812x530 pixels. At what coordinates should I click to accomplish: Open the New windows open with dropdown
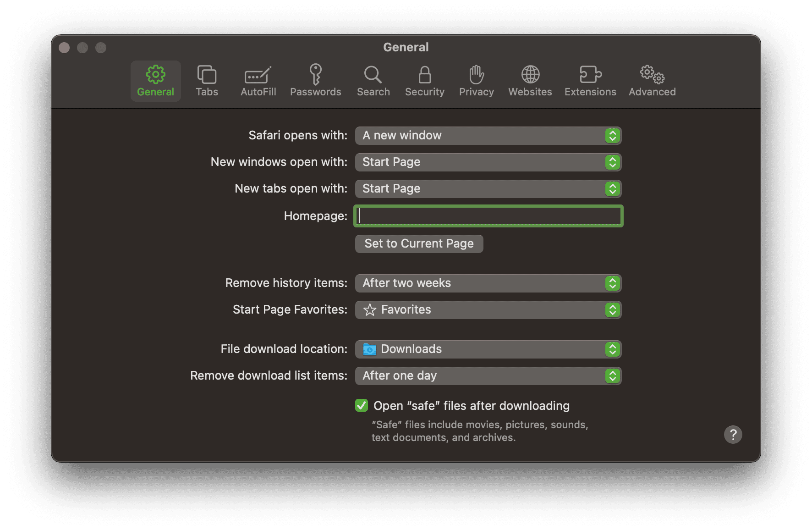pyautogui.click(x=488, y=162)
